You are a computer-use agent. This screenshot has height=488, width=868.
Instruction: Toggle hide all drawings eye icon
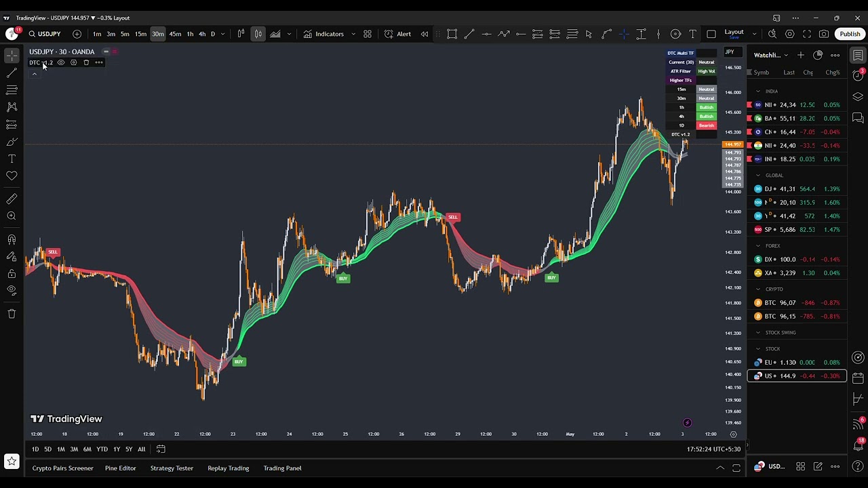[12, 290]
